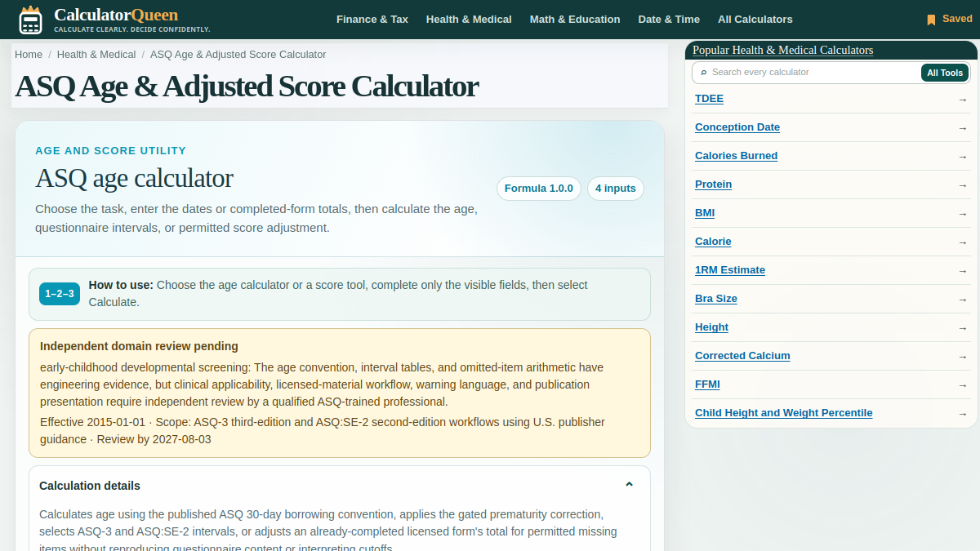Click the ASQ Age & Adjusted Score breadcrumb text
The width and height of the screenshot is (980, 551).
238,55
